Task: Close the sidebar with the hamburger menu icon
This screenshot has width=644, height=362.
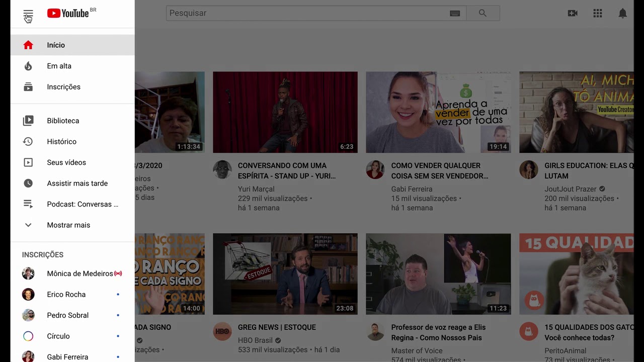Action: (28, 14)
